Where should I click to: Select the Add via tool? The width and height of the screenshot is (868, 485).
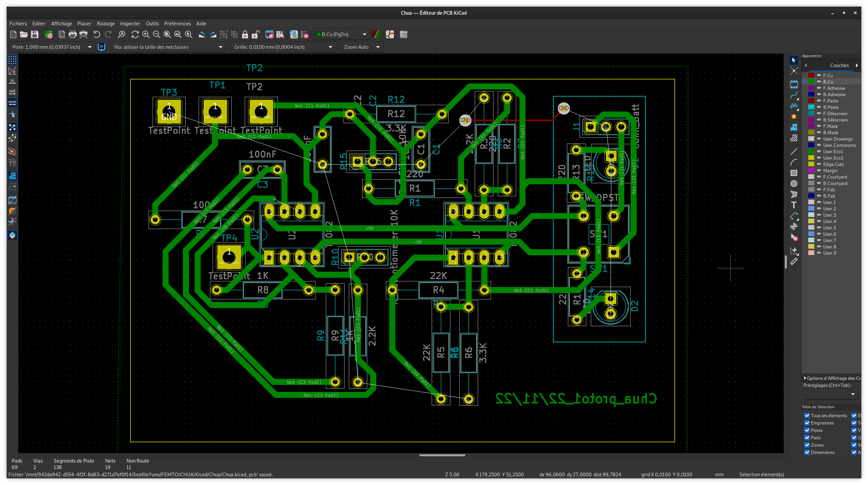point(794,116)
